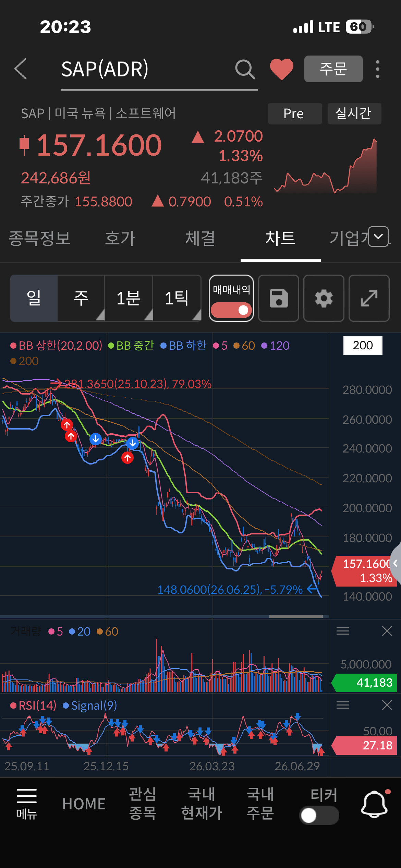Expand the tab list chevron dropdown
401x868 pixels.
pos(378,237)
